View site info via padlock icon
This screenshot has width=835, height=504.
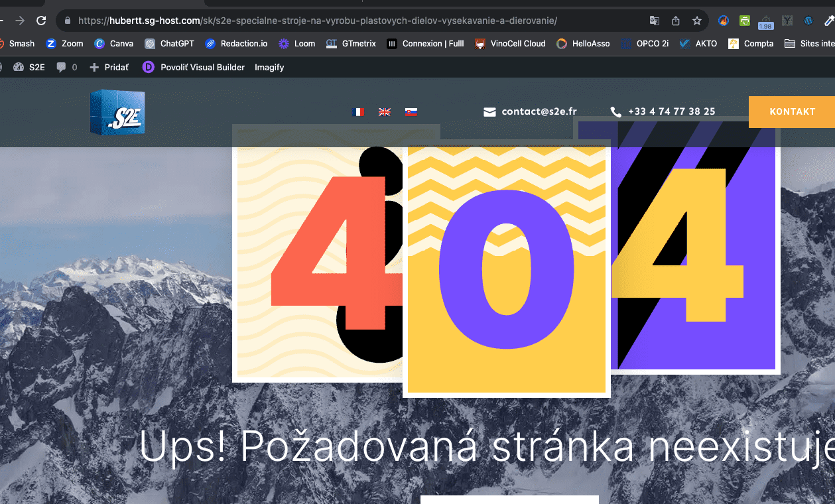click(67, 21)
